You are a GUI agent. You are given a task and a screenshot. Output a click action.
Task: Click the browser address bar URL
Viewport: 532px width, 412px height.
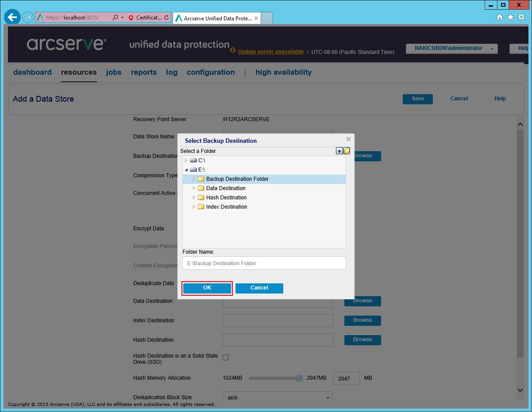click(x=73, y=18)
